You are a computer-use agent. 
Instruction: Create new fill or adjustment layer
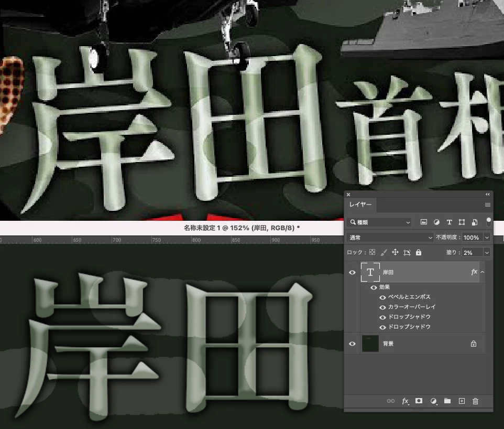434,401
